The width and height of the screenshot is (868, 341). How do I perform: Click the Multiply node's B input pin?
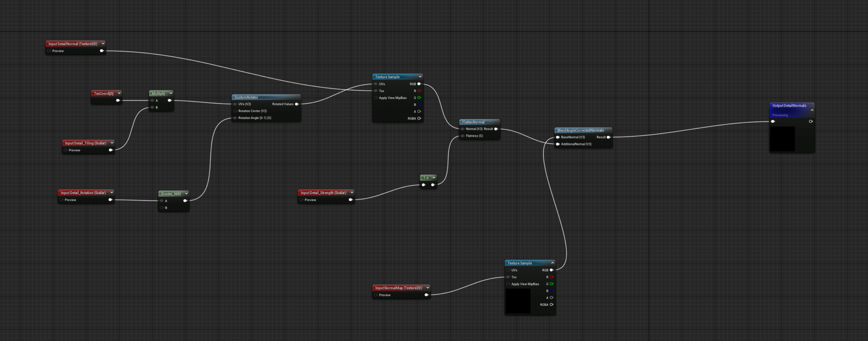tap(152, 107)
